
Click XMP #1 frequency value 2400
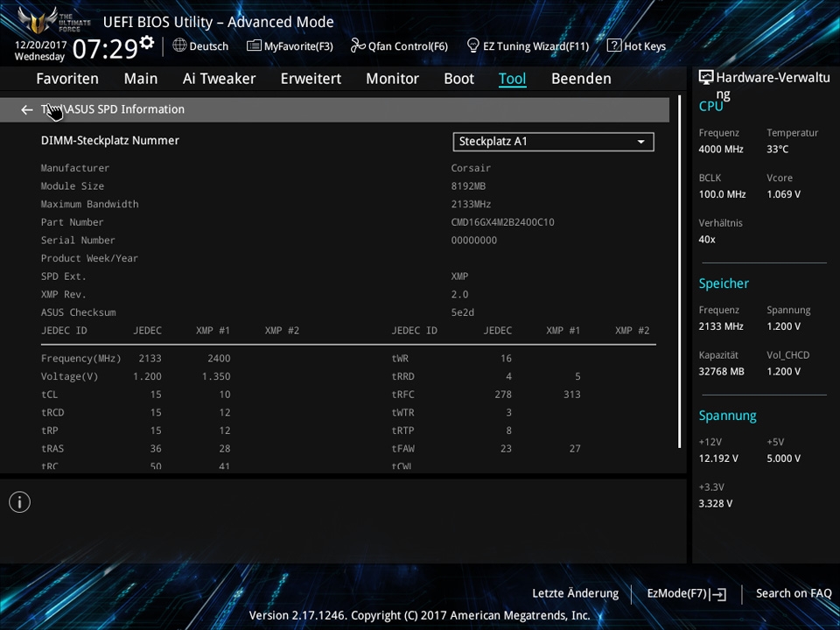(x=219, y=359)
